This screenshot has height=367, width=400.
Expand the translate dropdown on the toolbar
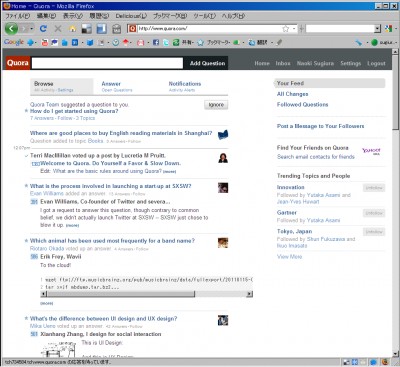point(272,43)
